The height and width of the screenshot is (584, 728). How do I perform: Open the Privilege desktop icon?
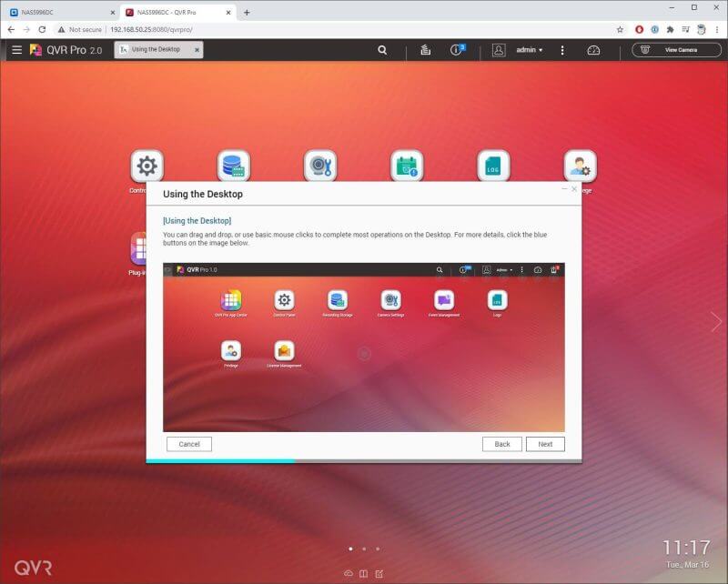coord(580,166)
